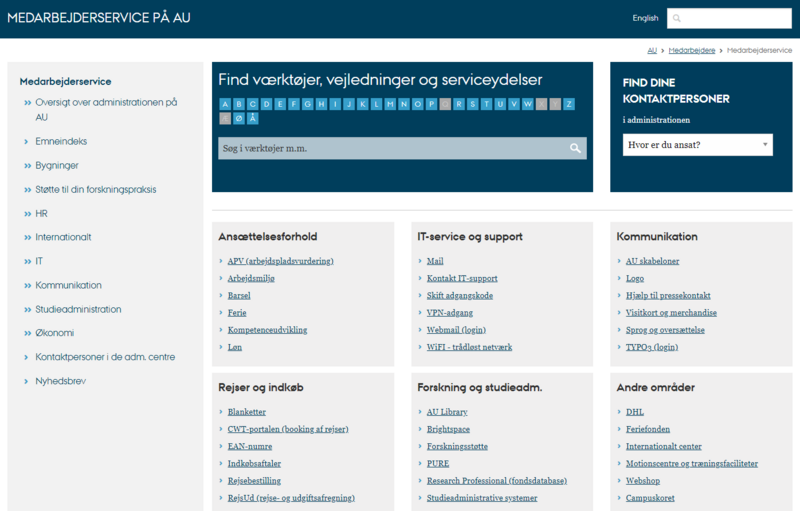
Task: Open Nyhedsbrev in the sidebar
Action: 61,381
